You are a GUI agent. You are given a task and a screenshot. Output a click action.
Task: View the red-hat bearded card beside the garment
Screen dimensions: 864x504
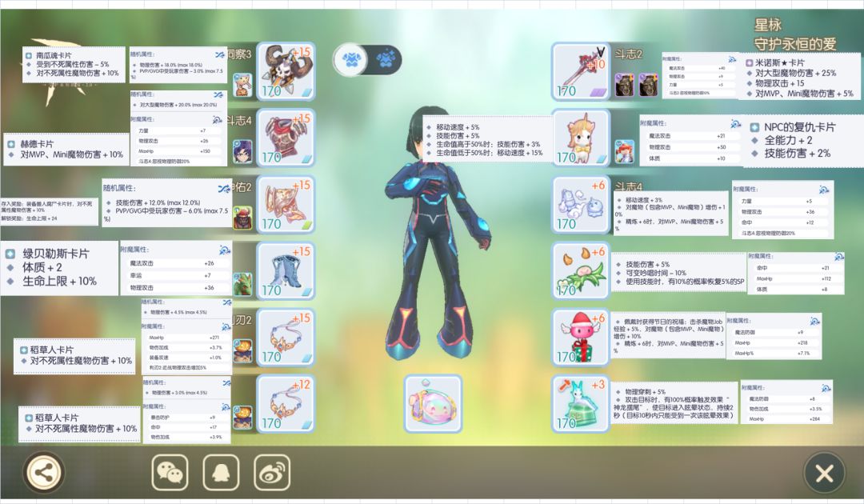(x=242, y=218)
